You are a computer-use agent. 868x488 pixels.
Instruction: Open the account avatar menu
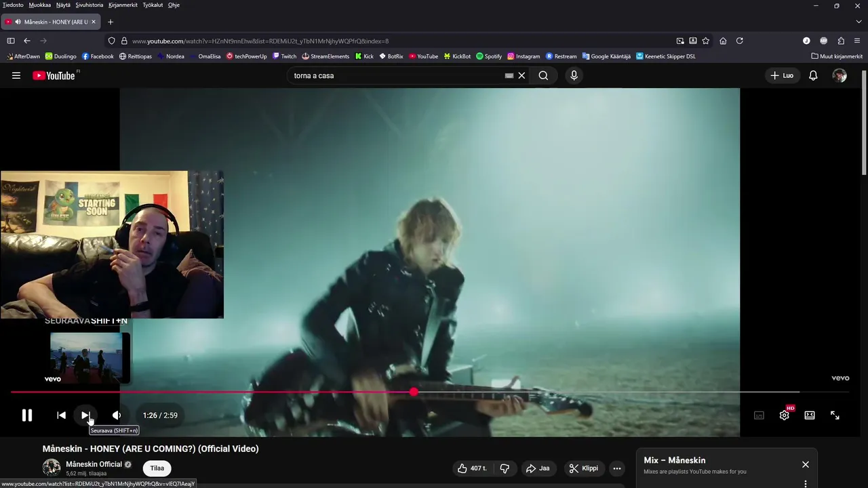click(x=840, y=75)
